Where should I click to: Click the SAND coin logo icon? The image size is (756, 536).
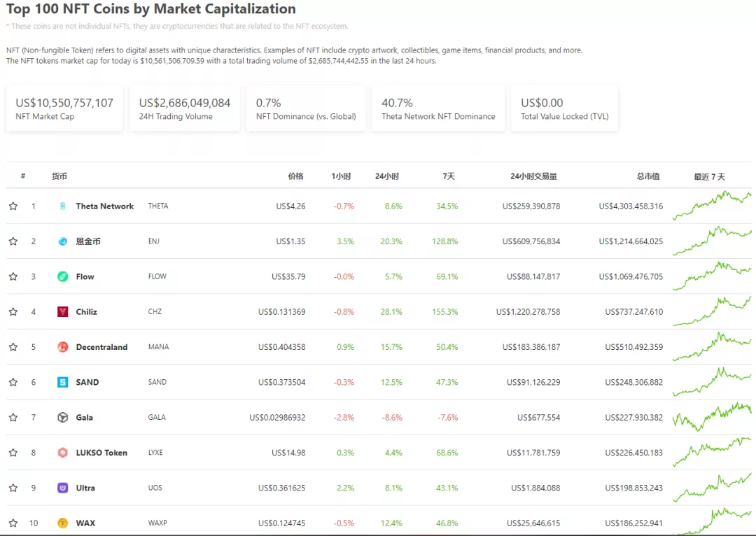tap(62, 382)
